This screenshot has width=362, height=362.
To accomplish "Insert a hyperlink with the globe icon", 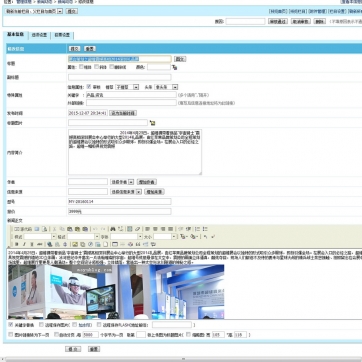I will click(x=49, y=244).
